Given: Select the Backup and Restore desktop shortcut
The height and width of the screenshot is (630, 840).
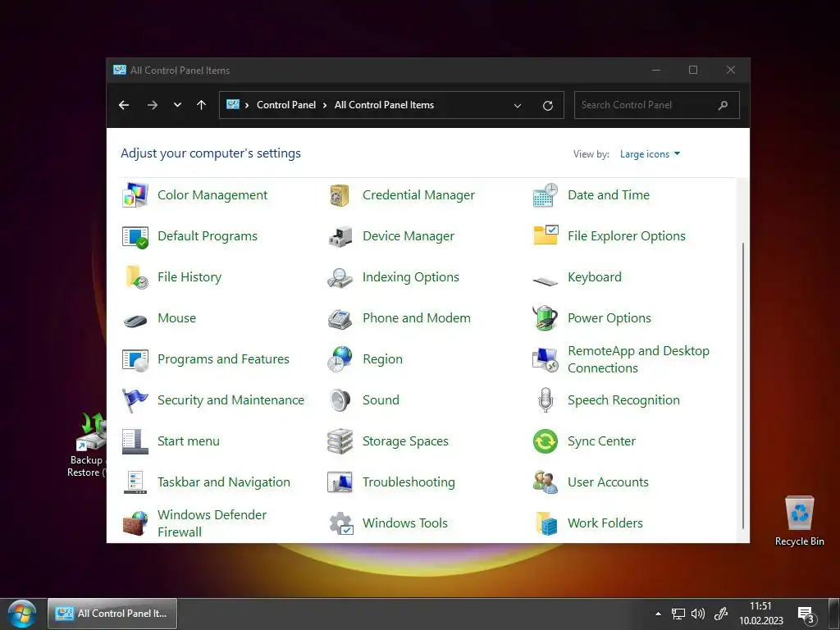Looking at the screenshot, I should [87, 445].
